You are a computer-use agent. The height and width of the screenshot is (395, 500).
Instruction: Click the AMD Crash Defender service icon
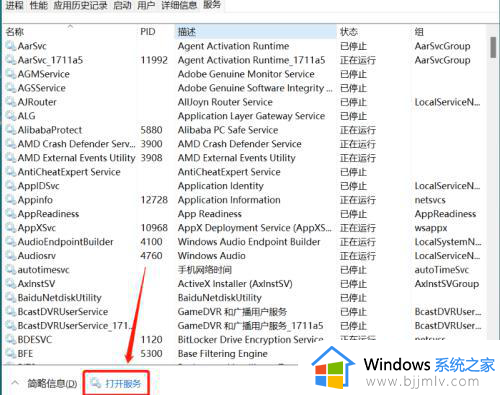(11, 144)
